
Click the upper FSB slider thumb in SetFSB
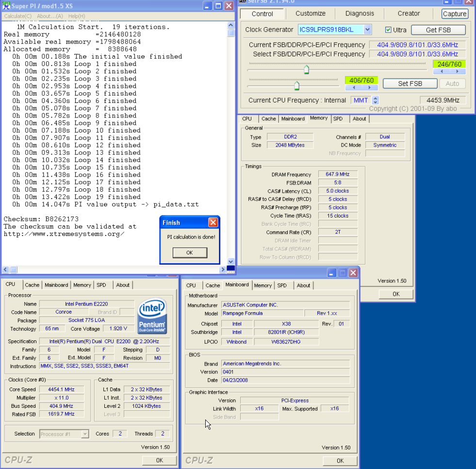tap(306, 69)
